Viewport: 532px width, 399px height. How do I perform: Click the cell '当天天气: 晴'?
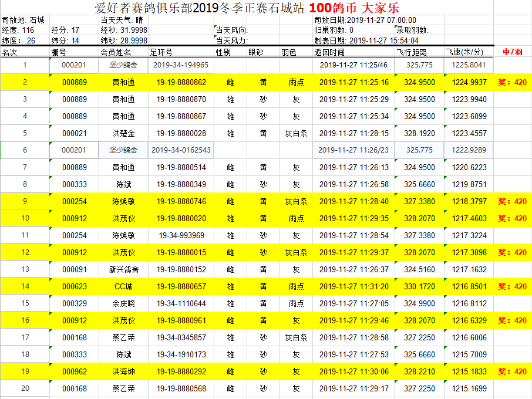122,20
